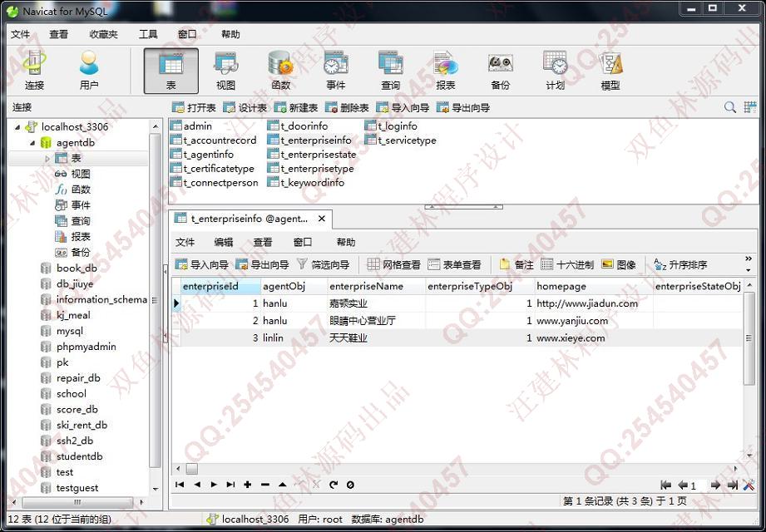Expand the overflow toolbar chevron
The height and width of the screenshot is (532, 766).
(x=749, y=259)
